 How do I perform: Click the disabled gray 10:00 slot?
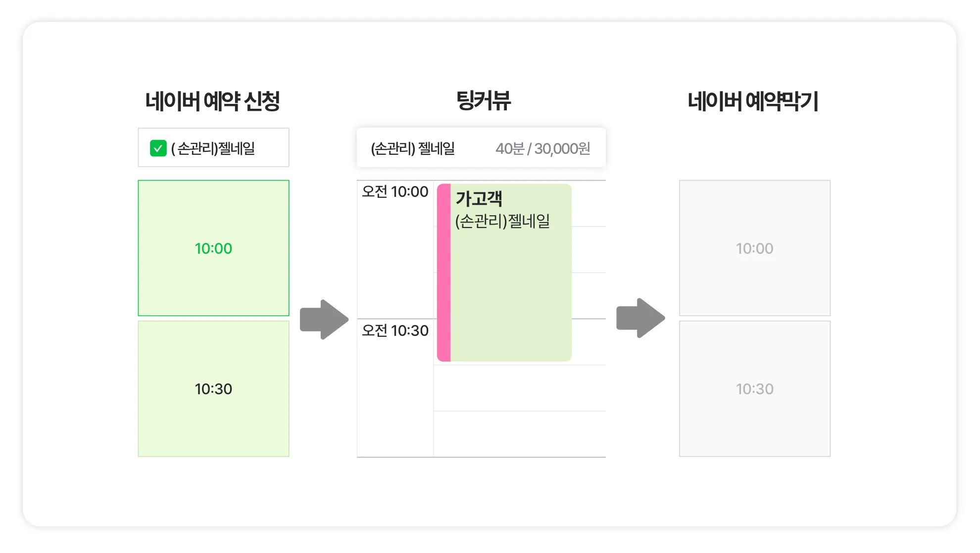tap(754, 248)
